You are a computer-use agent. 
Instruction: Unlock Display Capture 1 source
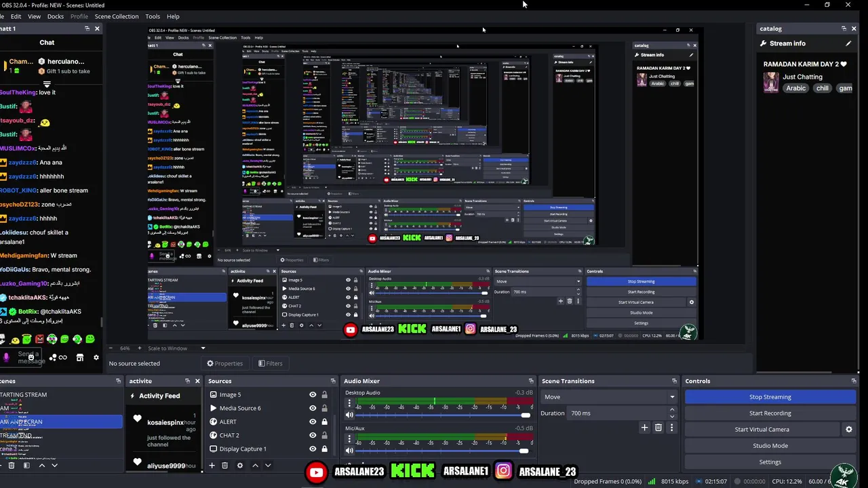[x=324, y=449]
